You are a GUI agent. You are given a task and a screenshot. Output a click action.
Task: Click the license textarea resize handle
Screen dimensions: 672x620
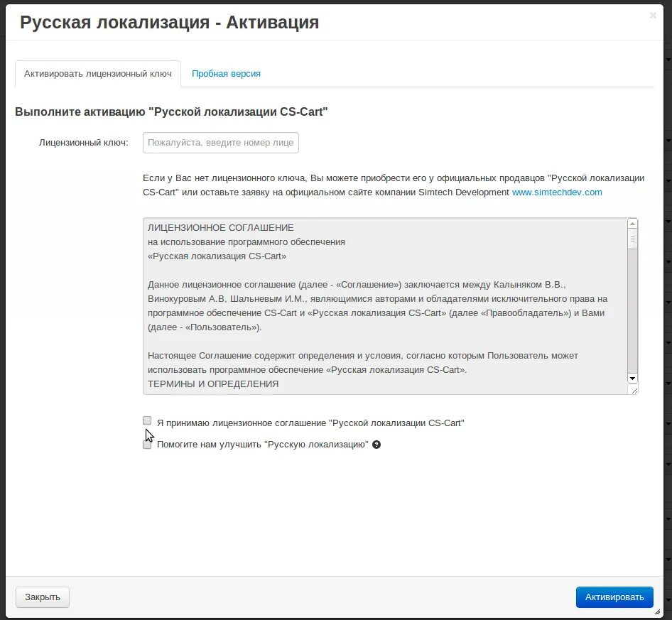click(634, 390)
